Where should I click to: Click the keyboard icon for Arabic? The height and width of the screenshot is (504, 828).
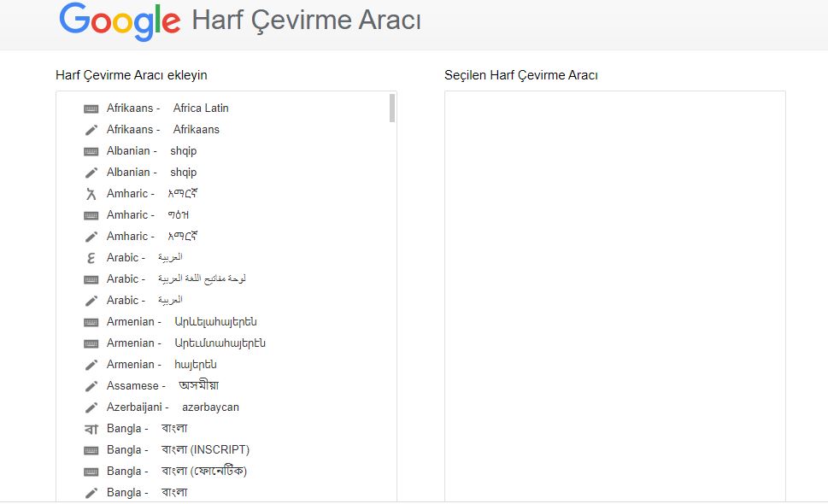[x=91, y=279]
